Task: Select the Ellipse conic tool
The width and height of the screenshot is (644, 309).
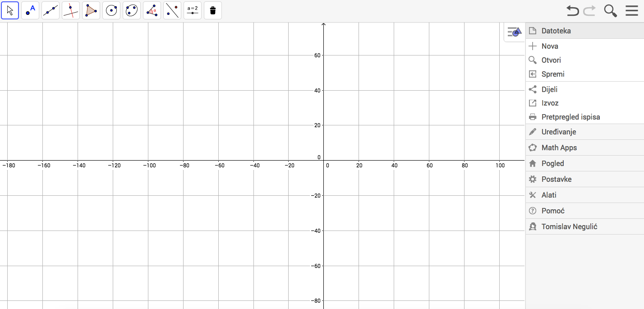Action: pos(132,10)
